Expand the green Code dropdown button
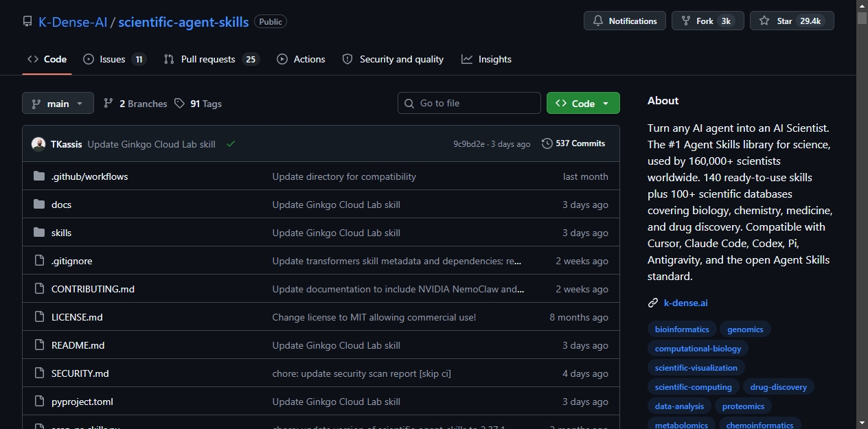Image resolution: width=868 pixels, height=429 pixels. pos(583,103)
